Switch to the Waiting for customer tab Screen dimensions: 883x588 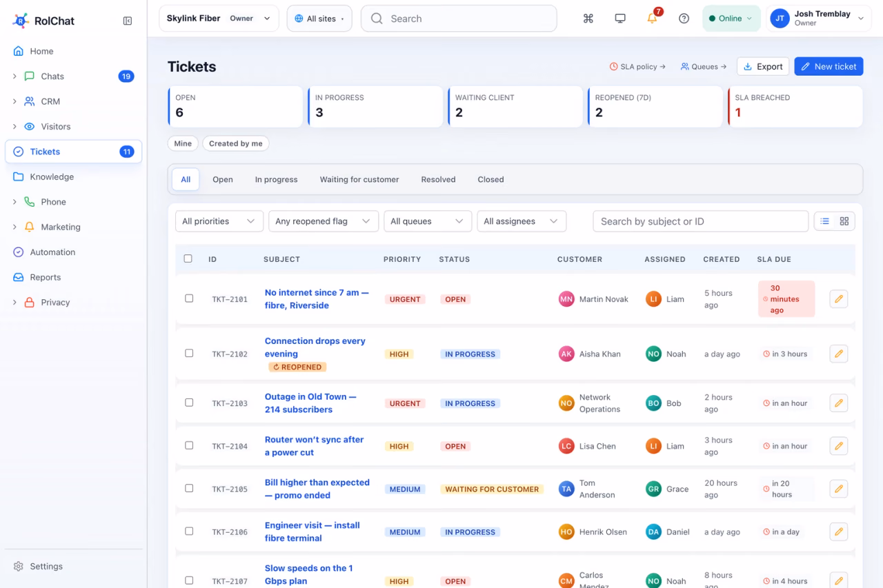click(x=359, y=179)
